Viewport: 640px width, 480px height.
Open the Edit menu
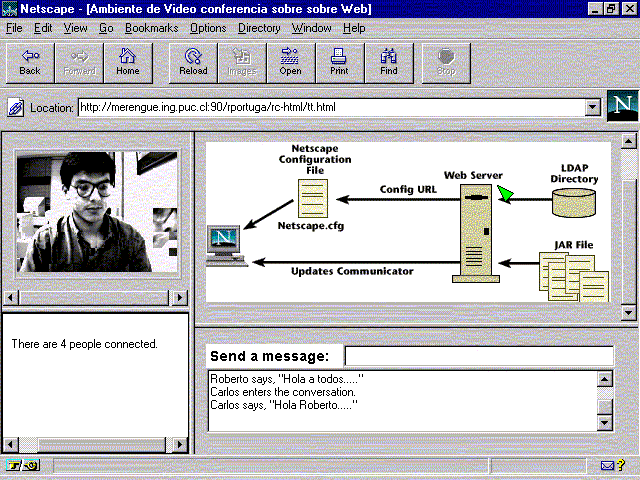tap(43, 28)
